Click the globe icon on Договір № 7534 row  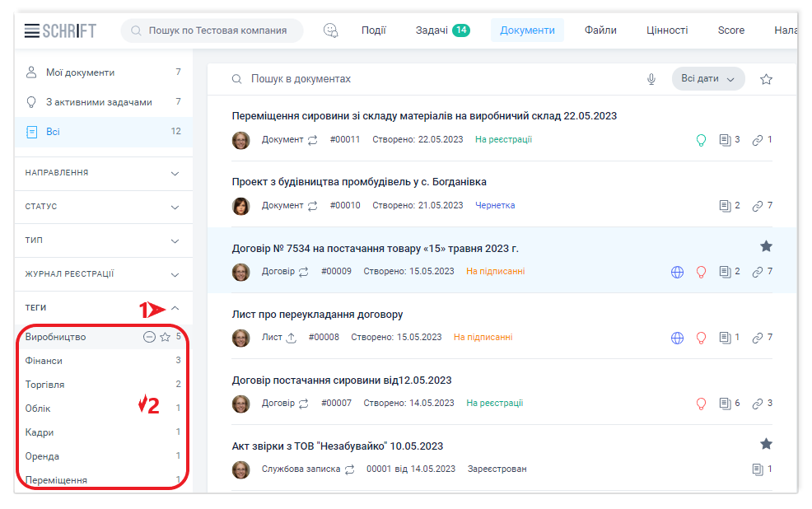click(677, 272)
